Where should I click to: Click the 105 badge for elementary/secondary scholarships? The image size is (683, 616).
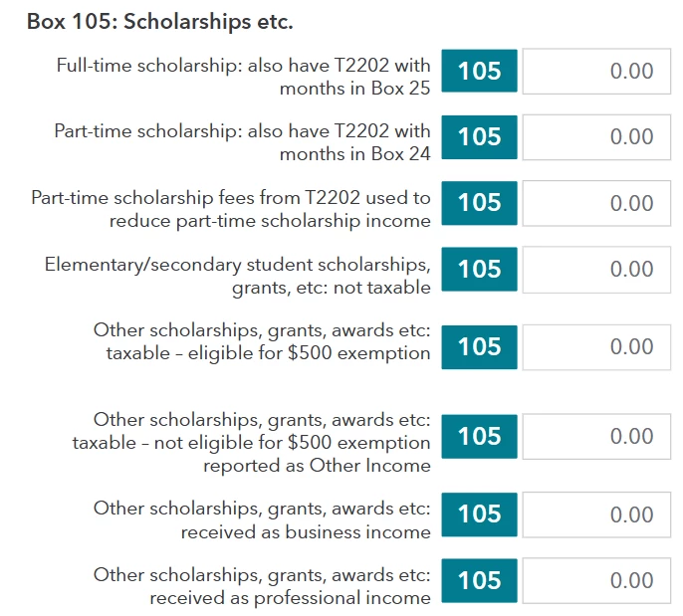tap(479, 270)
